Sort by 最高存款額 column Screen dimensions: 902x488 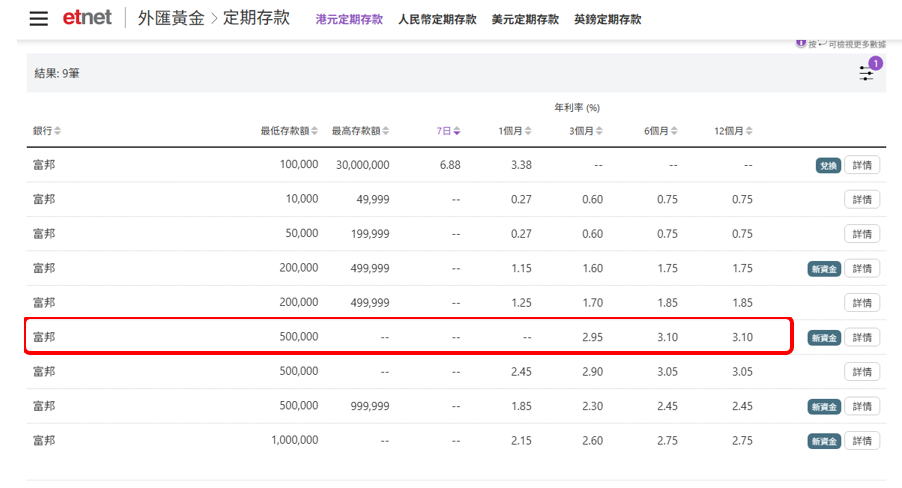[360, 131]
